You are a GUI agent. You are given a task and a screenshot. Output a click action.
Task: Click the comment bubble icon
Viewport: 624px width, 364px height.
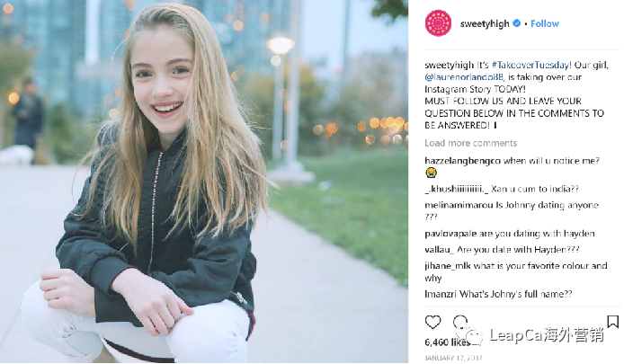click(x=460, y=323)
